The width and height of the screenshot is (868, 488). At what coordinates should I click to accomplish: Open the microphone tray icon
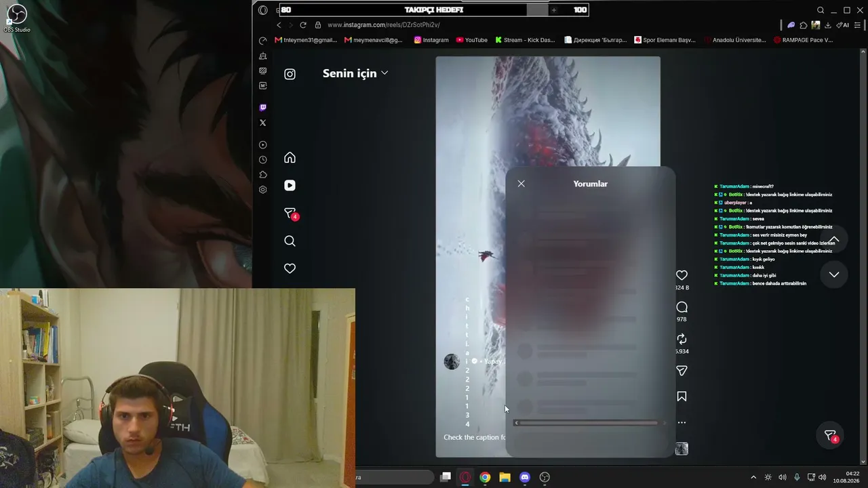[797, 477]
